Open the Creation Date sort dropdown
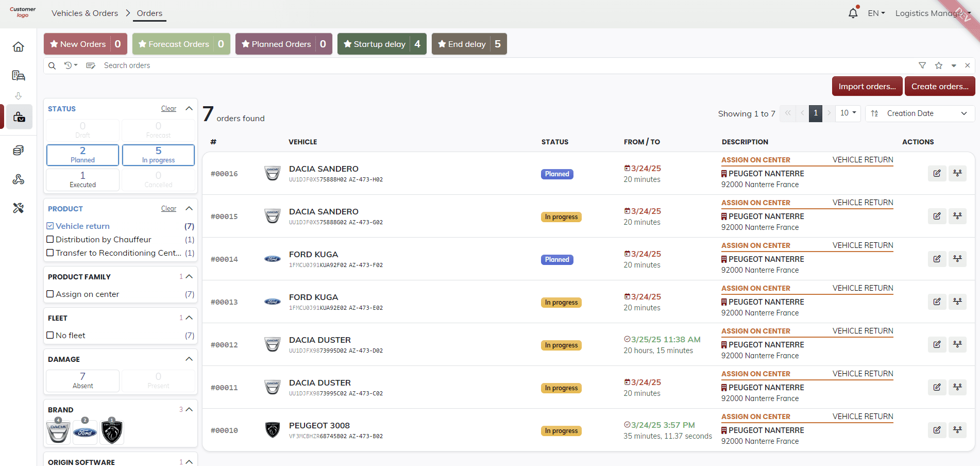 pyautogui.click(x=920, y=113)
